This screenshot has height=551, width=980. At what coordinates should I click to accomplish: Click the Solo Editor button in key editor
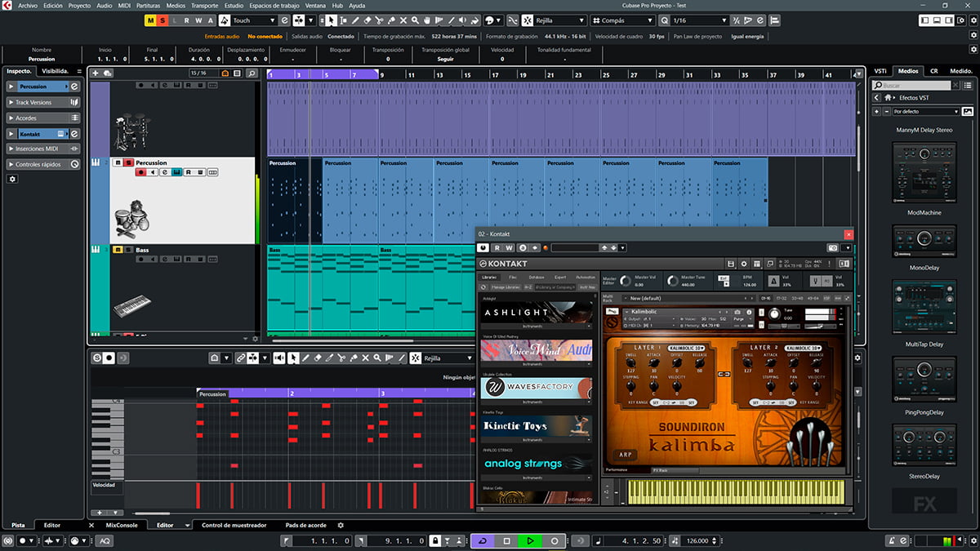click(96, 358)
